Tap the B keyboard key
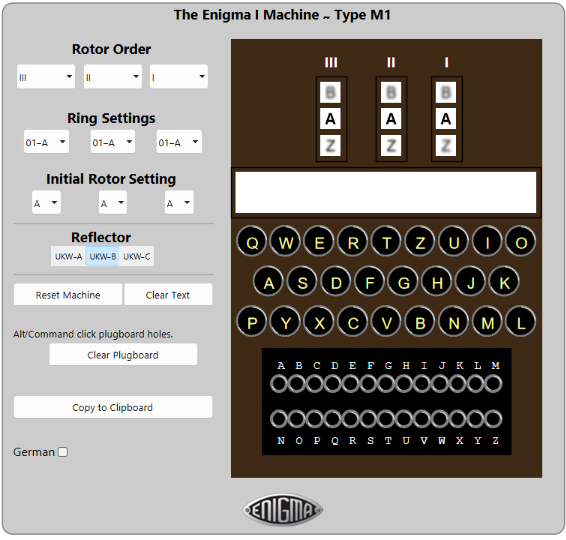 pyautogui.click(x=420, y=322)
